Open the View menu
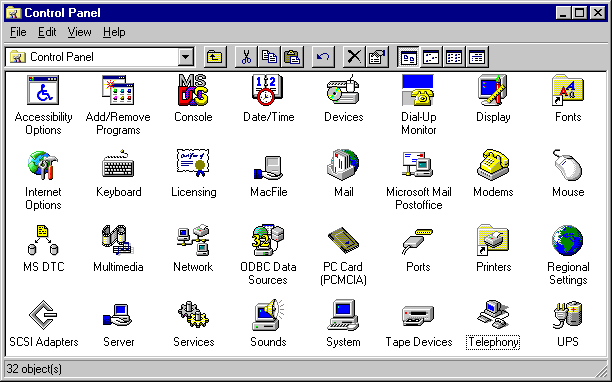The width and height of the screenshot is (612, 382). point(79,32)
